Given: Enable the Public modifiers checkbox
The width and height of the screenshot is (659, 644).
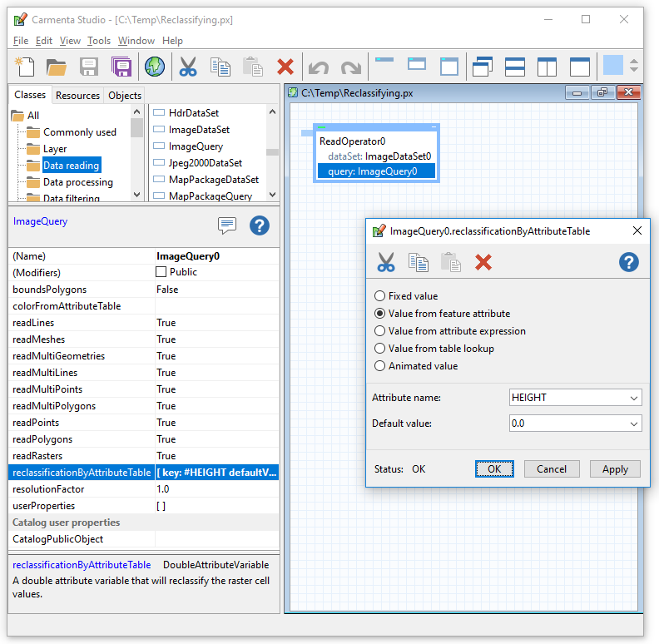Looking at the screenshot, I should point(161,272).
